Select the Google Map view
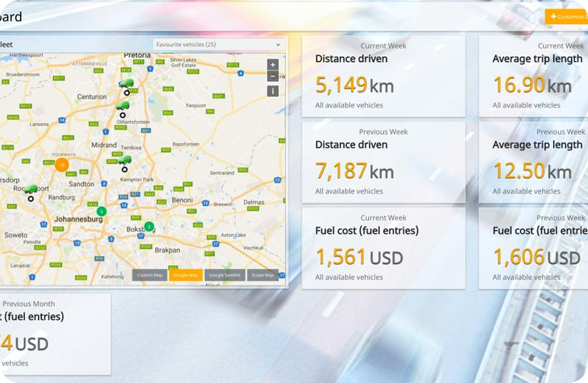588x383 pixels. 185,275
